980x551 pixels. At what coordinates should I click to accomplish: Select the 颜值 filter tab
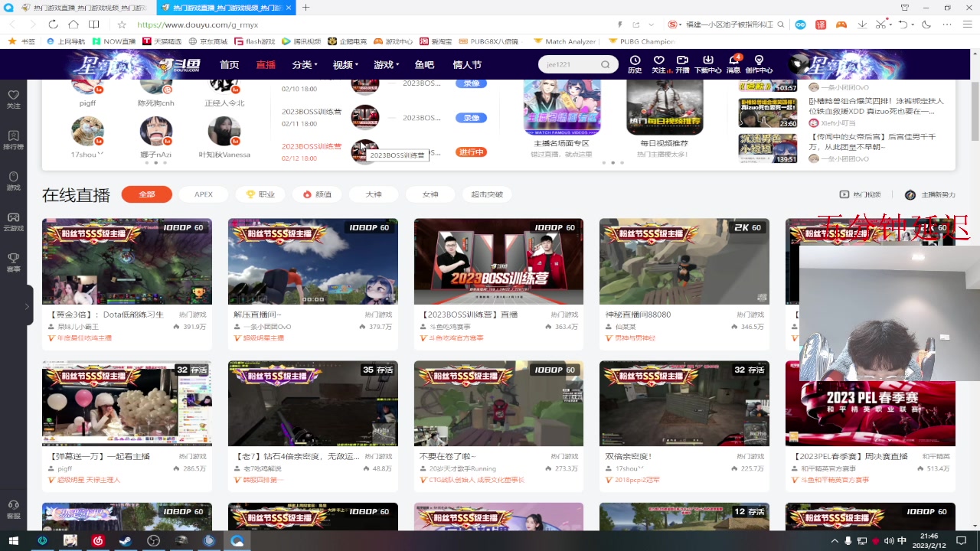(x=317, y=194)
